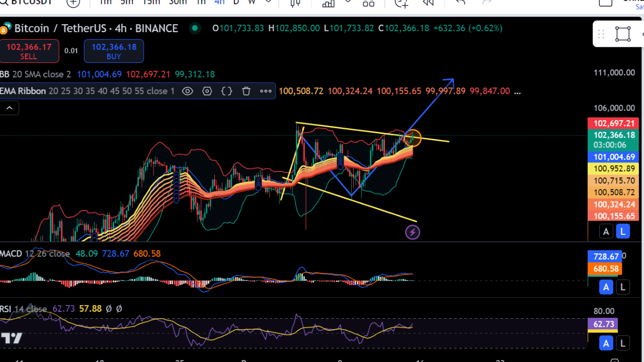Click the blue 728.67 MACD scale label
Viewport: 644px width, 362px height.
tap(606, 256)
